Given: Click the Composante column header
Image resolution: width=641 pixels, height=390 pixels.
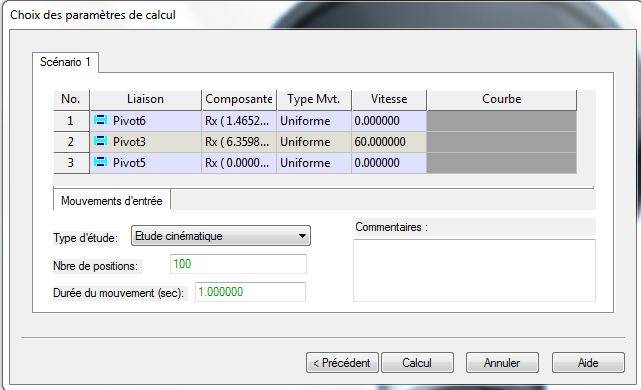Looking at the screenshot, I should 239,99.
